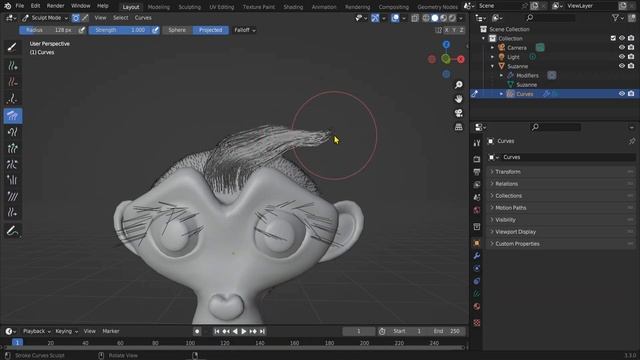This screenshot has width=640, height=360.
Task: Click the play animation button
Action: click(x=244, y=331)
